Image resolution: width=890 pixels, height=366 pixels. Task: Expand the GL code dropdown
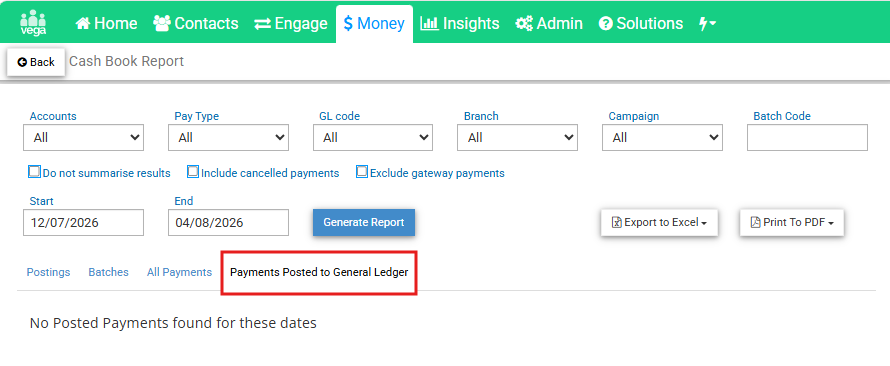click(373, 137)
